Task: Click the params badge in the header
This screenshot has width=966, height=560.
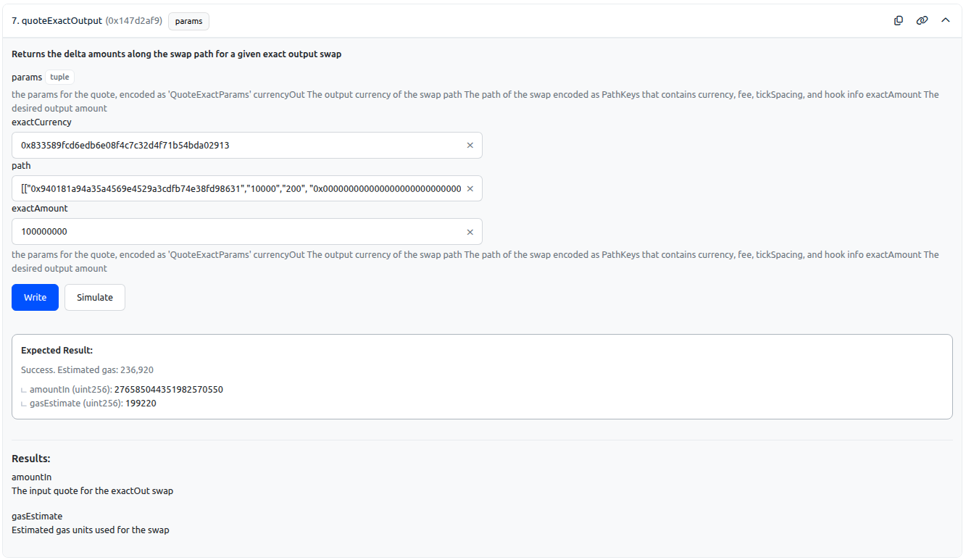Action: click(188, 21)
